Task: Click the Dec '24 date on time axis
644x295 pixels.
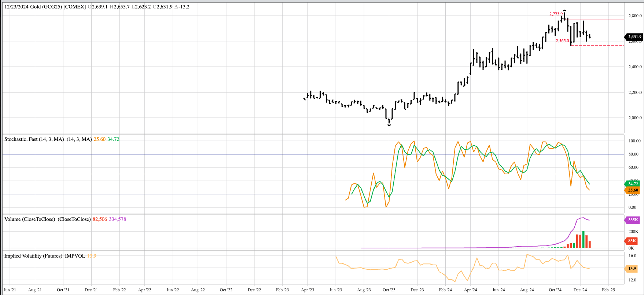Action: (x=580, y=290)
